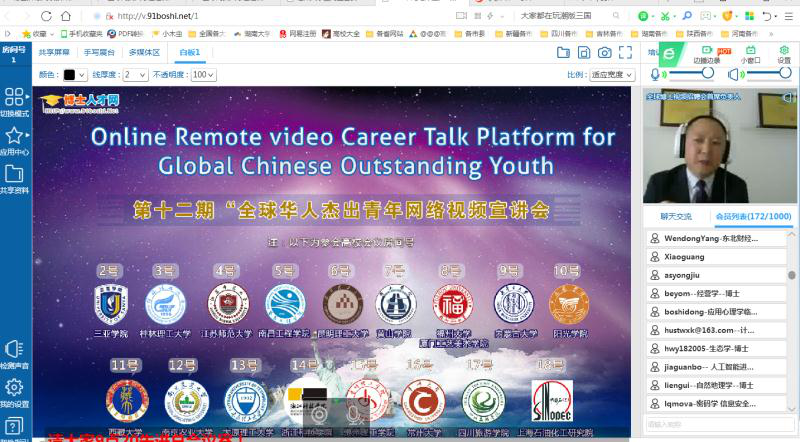
Task: Open the line thickness (线厚度) dropdown
Action: 136,75
